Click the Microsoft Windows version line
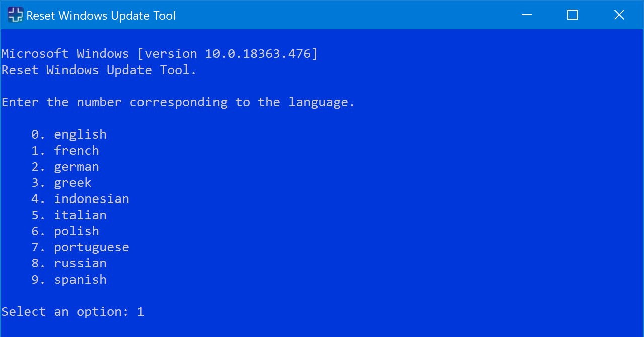Screen dimensions: 644x337 [x=160, y=54]
